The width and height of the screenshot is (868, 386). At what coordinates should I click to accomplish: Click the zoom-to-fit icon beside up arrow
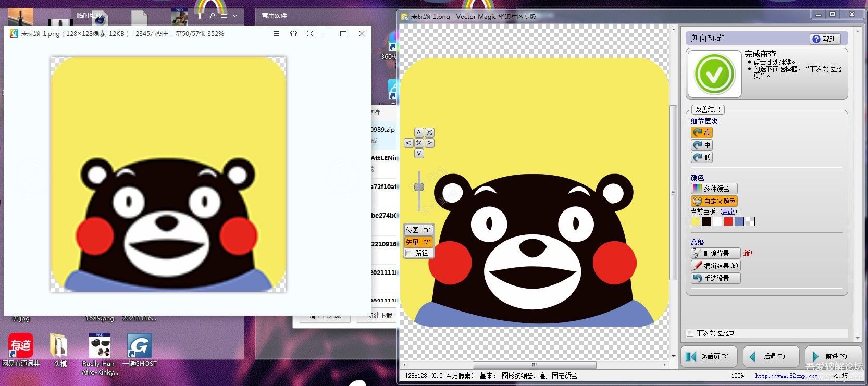429,132
